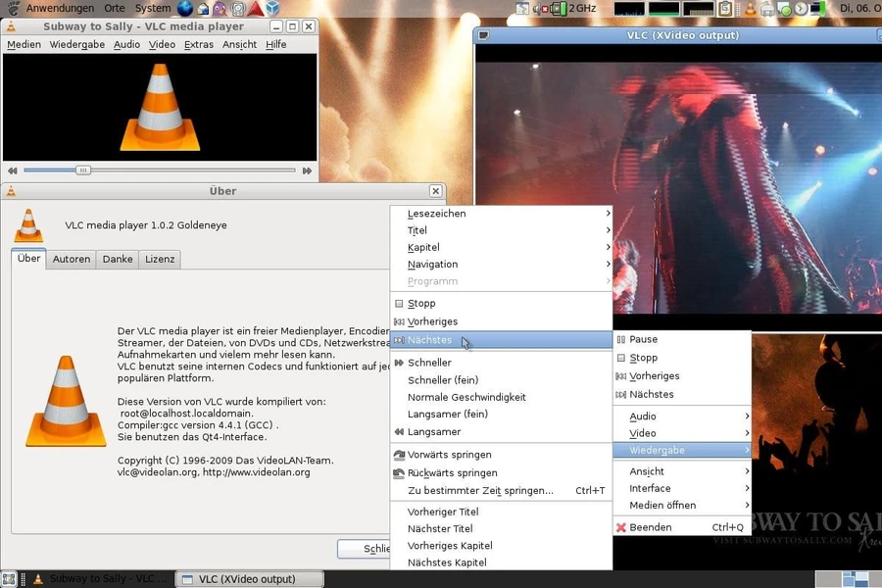This screenshot has width=882, height=588.
Task: Expand Video submenu in the context menu
Action: coord(682,433)
